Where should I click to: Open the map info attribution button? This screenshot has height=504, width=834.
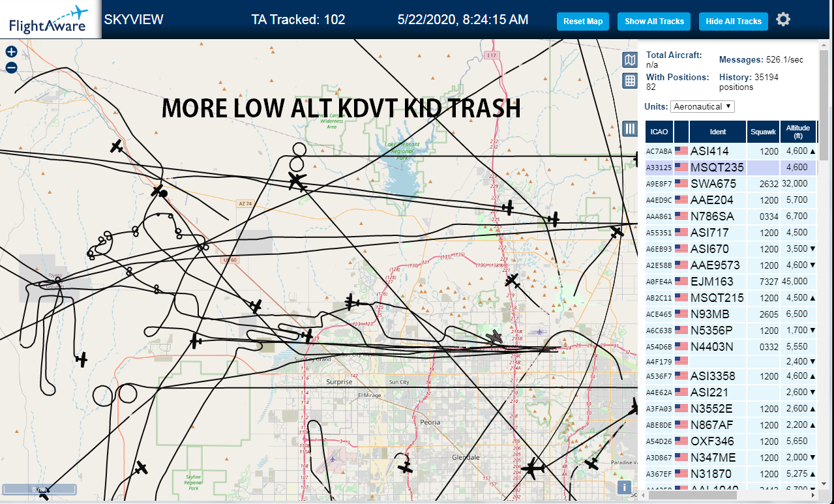(x=625, y=487)
